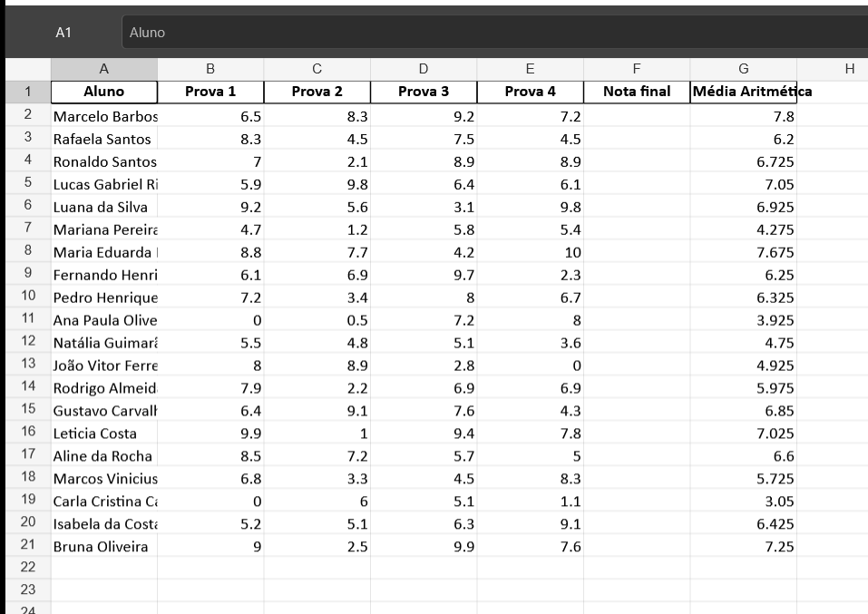Click the Prova 3 header cell
Viewport: 868px width, 614px height.
[x=424, y=92]
